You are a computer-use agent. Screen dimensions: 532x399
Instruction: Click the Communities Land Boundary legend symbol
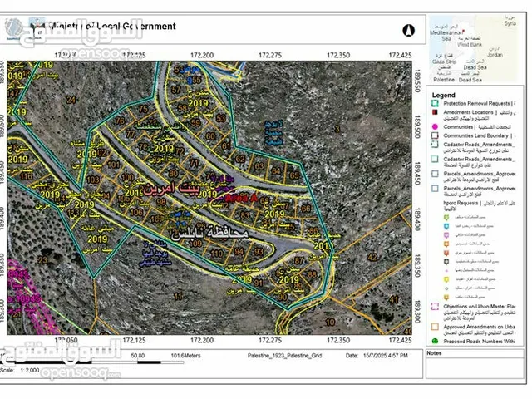(435, 135)
